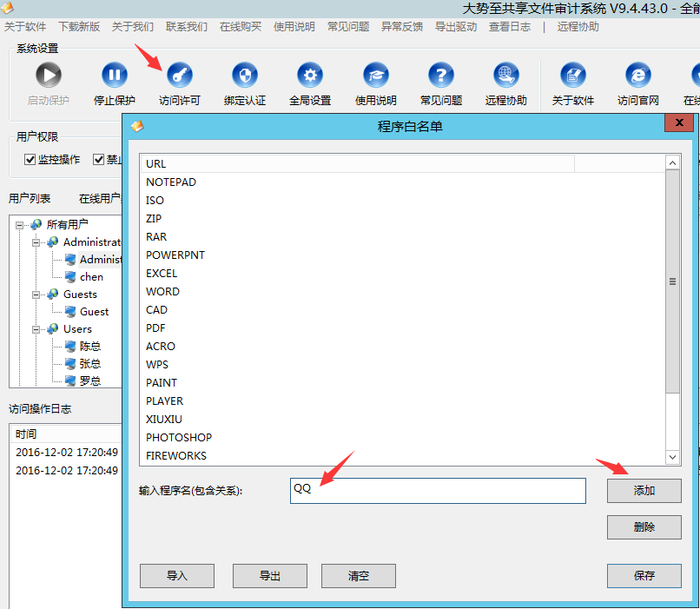Click the 保存 button in whitelist dialog
Viewport: 700px width, 609px height.
coord(644,575)
